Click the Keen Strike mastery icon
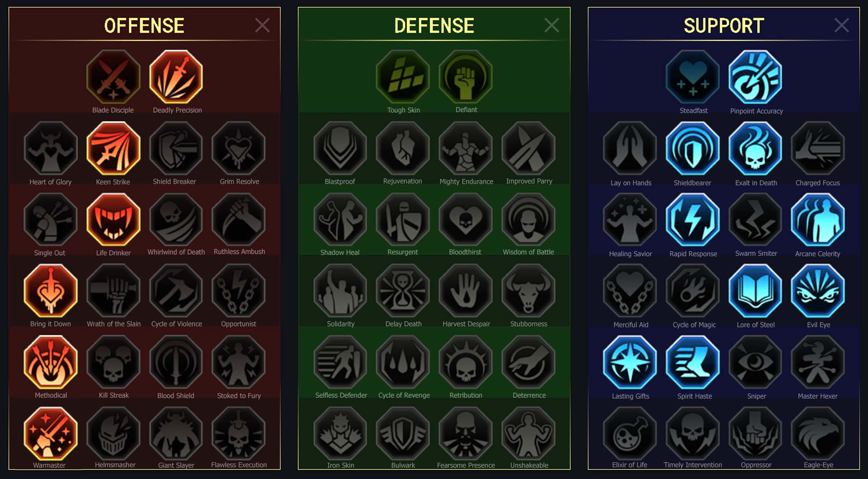This screenshot has width=868, height=479. [113, 148]
